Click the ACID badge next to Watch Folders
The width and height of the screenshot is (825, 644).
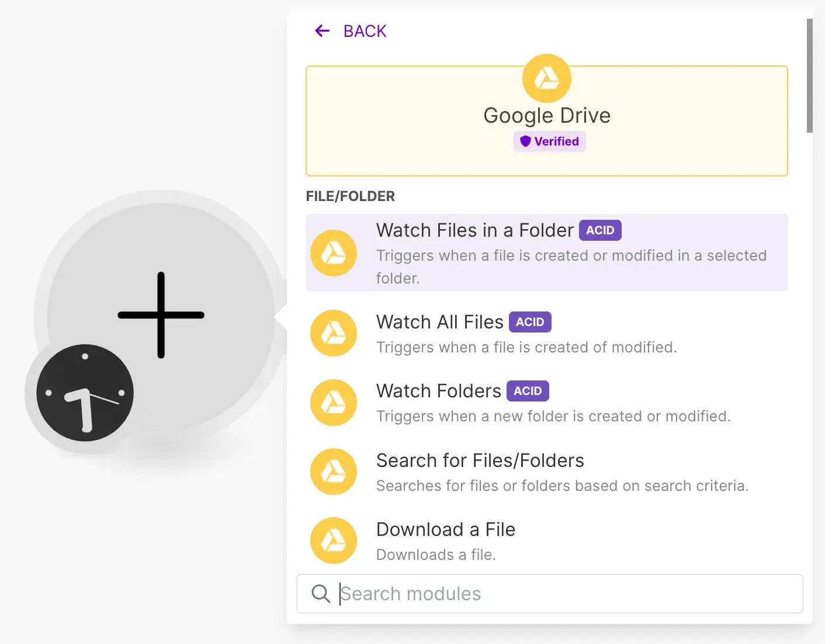tap(528, 390)
